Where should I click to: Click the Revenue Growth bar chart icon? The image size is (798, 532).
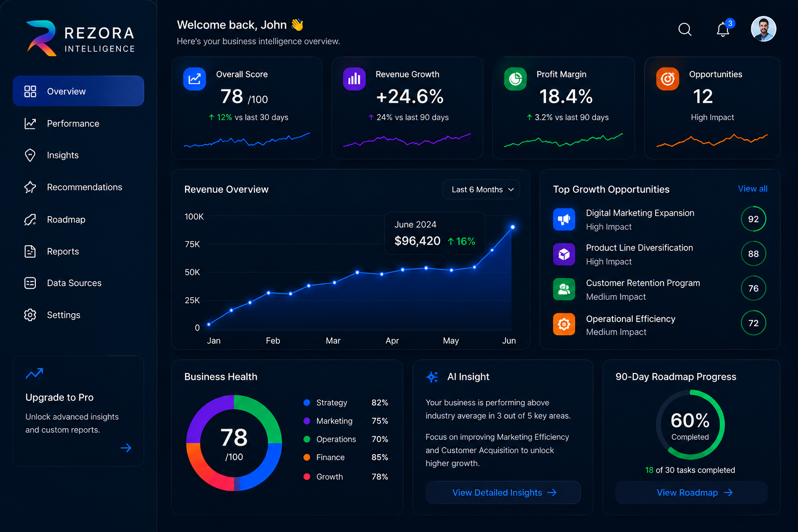354,79
